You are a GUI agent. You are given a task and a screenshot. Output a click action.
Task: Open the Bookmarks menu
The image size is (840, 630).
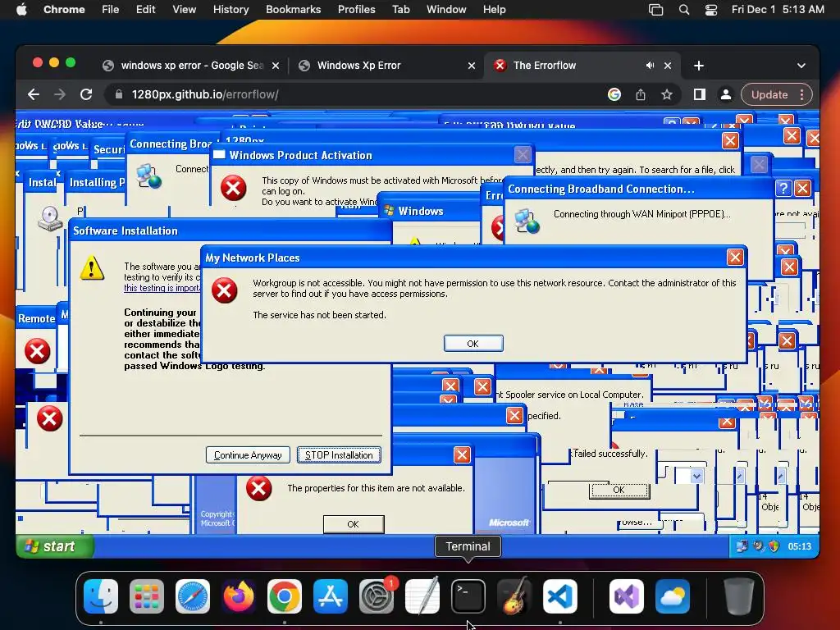294,10
